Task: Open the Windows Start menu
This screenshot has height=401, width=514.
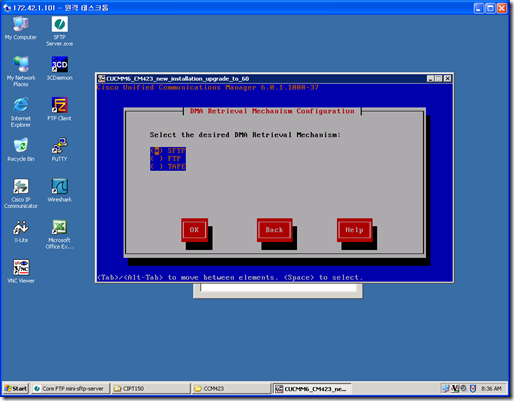Action: pyautogui.click(x=16, y=388)
